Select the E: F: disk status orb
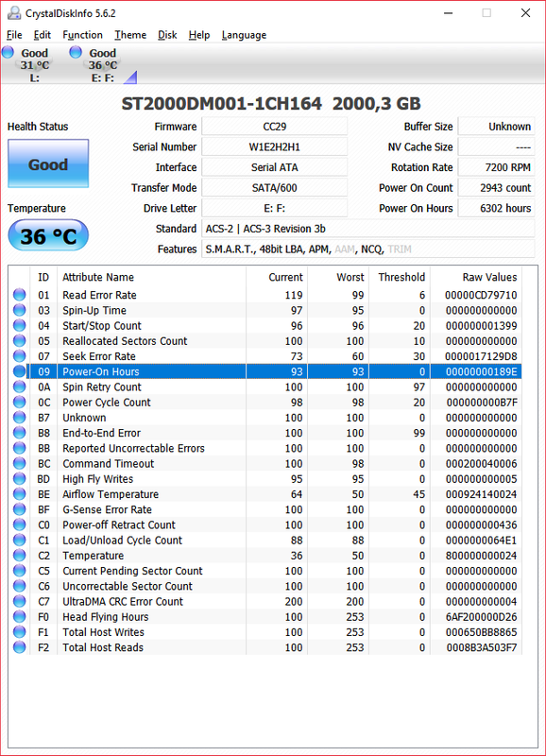The image size is (546, 756). [76, 52]
